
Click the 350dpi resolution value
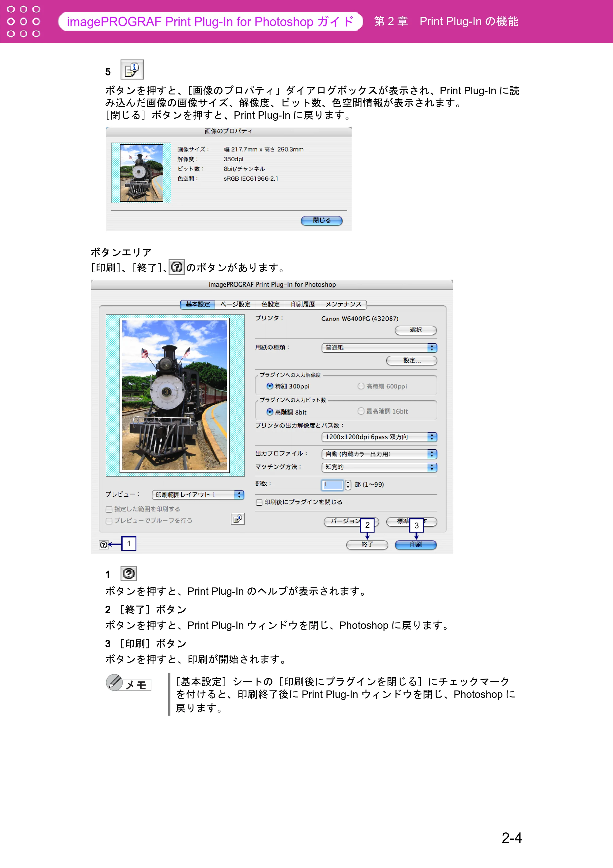[x=233, y=159]
